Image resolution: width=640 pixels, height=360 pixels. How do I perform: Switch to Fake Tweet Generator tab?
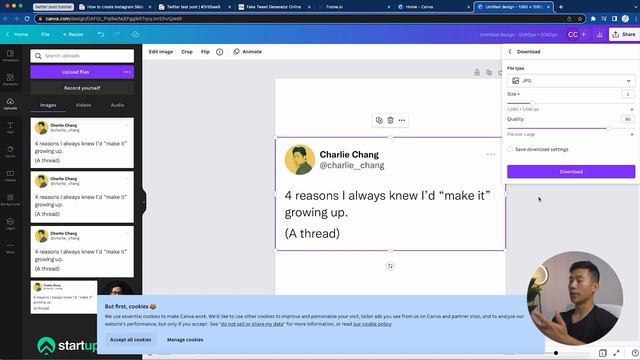click(x=273, y=7)
